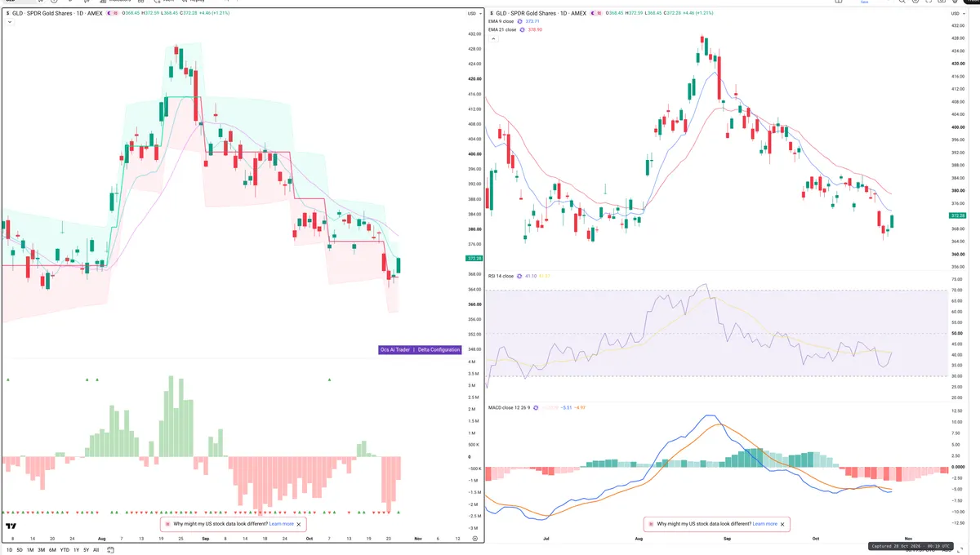Select the 3M time range
The width and height of the screenshot is (980, 555).
(41, 550)
